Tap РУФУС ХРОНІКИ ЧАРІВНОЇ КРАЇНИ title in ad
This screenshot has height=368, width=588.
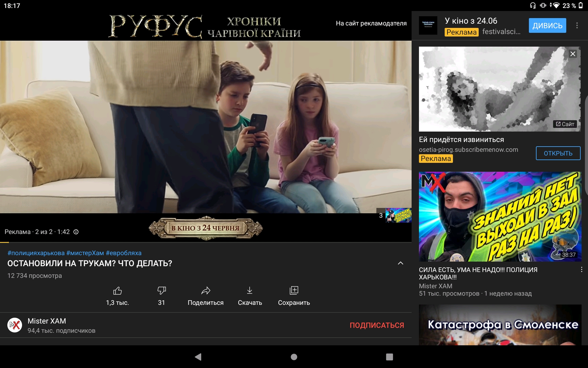click(205, 27)
